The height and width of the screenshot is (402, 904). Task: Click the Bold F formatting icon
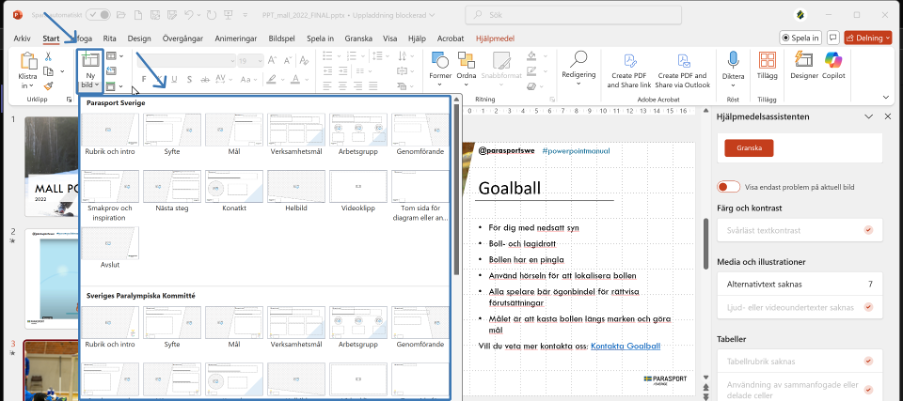(x=144, y=80)
